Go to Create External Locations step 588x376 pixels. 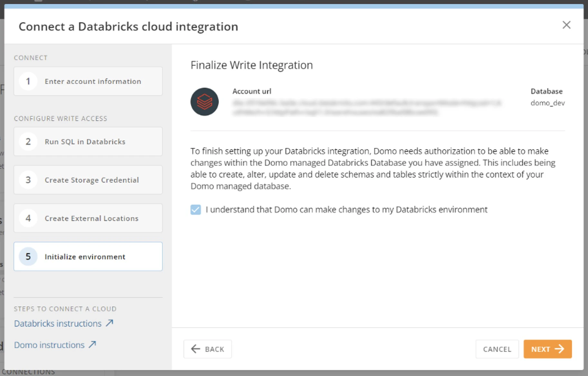88,218
